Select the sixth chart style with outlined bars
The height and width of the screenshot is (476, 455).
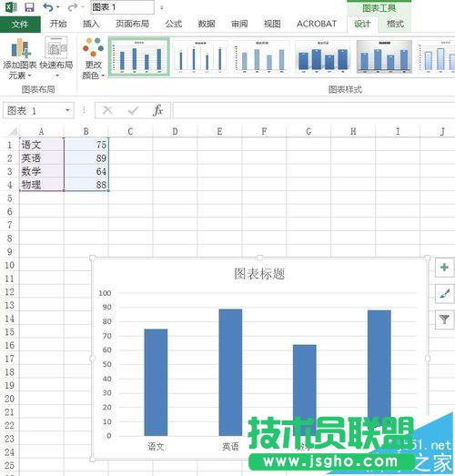437,57
